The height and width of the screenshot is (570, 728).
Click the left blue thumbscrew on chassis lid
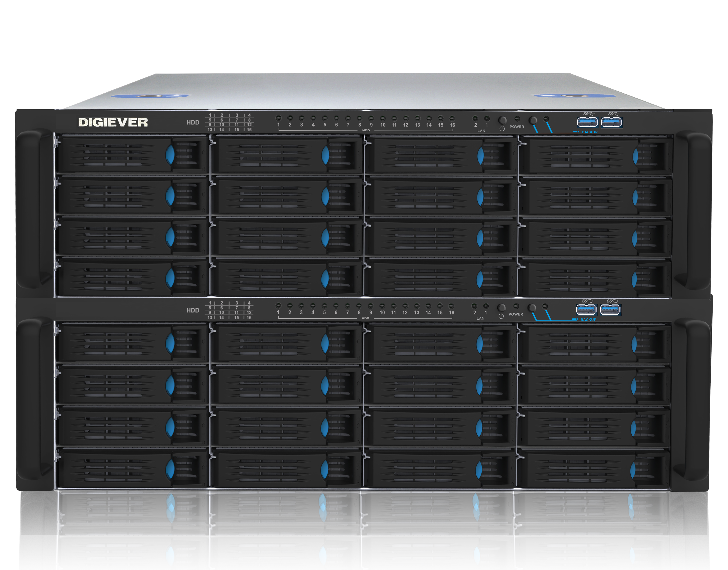(150, 96)
